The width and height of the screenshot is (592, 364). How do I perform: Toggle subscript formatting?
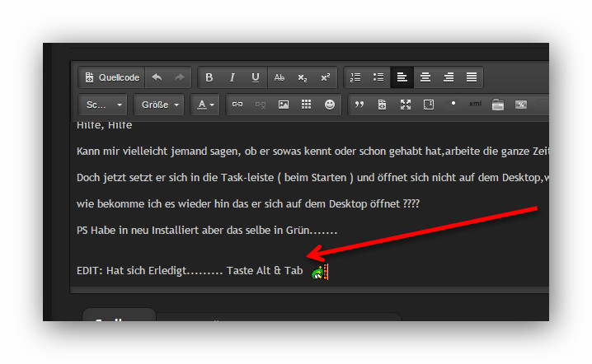[x=303, y=77]
